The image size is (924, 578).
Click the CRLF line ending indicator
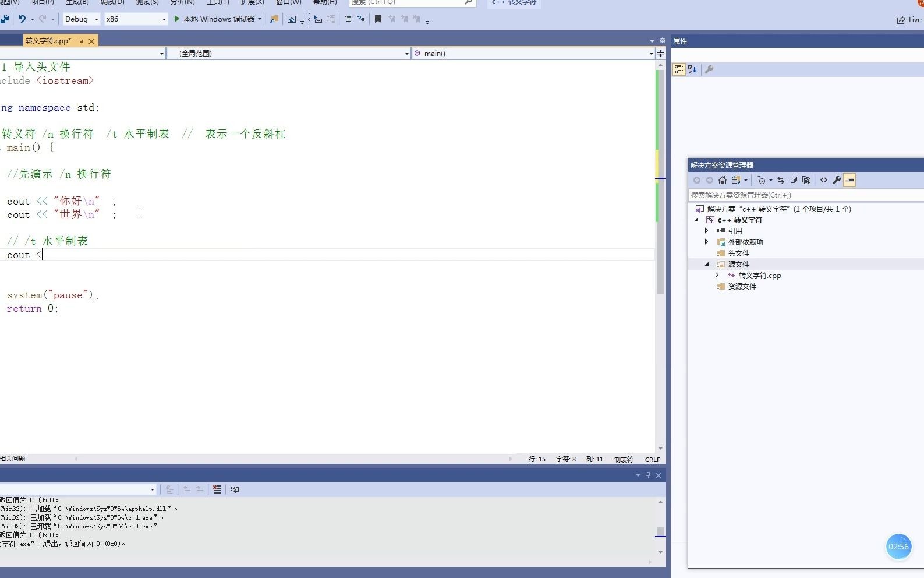pos(653,459)
